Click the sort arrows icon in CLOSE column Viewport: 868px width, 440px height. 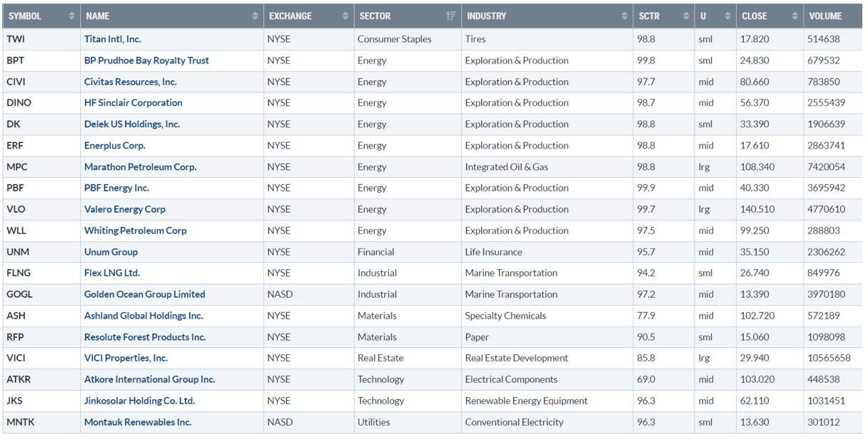coord(795,16)
